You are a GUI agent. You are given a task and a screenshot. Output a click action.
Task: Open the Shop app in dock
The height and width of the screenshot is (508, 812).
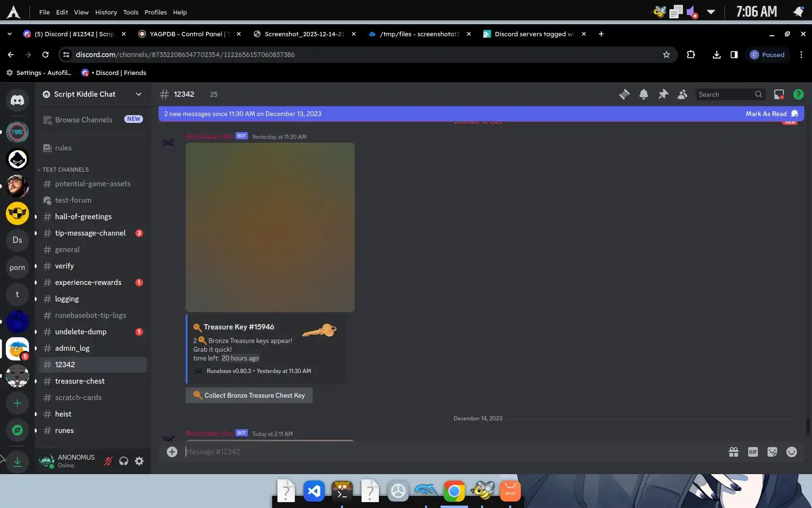click(x=510, y=492)
